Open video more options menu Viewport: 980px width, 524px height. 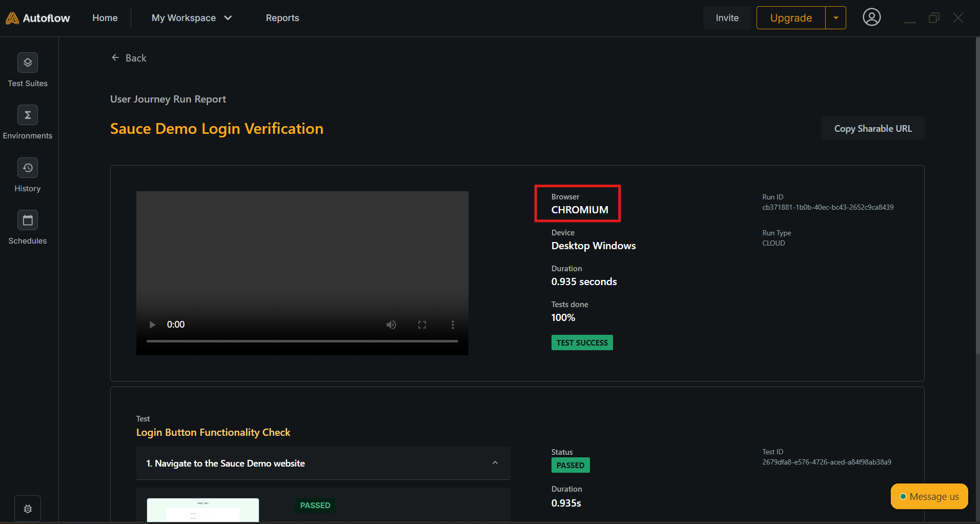point(453,325)
